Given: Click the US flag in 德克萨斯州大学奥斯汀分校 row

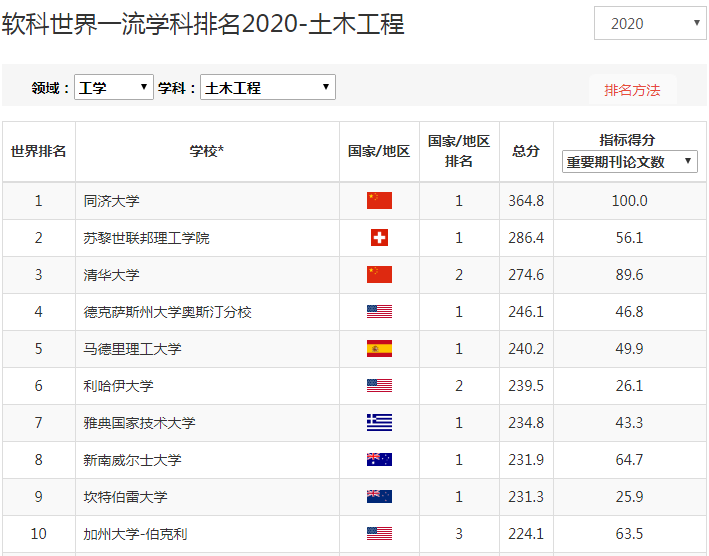Looking at the screenshot, I should [379, 311].
